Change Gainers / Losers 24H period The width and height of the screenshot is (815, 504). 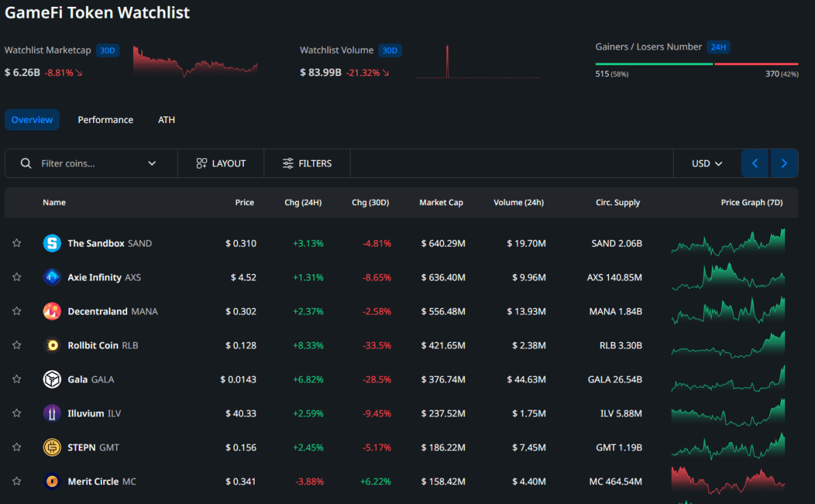pyautogui.click(x=718, y=47)
